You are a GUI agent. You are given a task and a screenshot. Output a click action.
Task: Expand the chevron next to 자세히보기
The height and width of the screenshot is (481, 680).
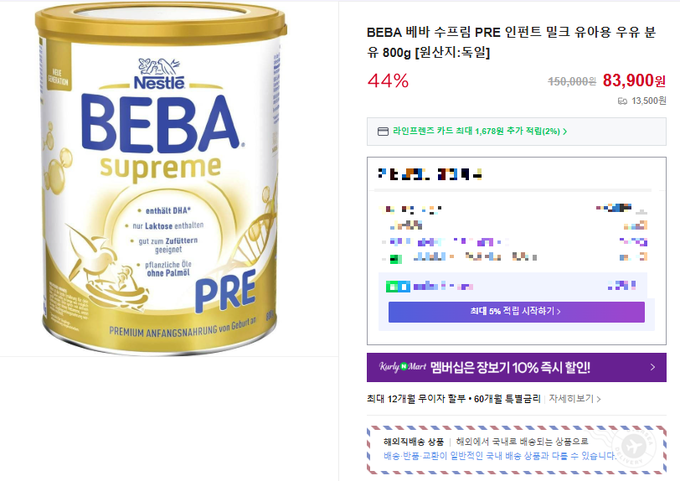(x=599, y=398)
